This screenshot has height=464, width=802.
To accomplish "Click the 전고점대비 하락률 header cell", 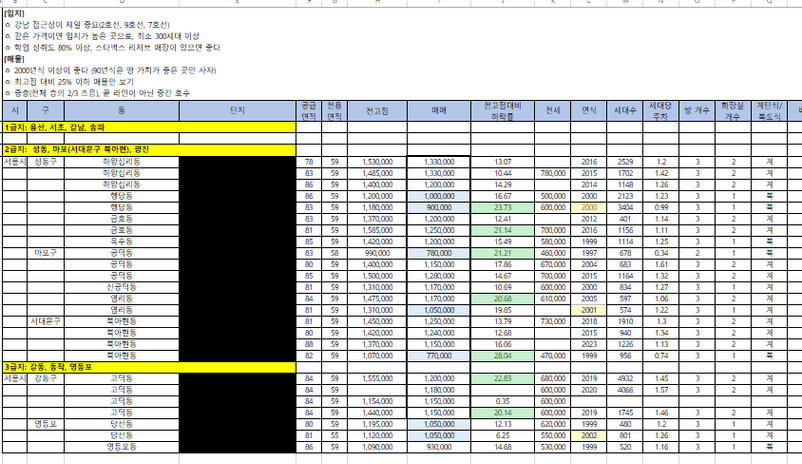I will click(502, 111).
